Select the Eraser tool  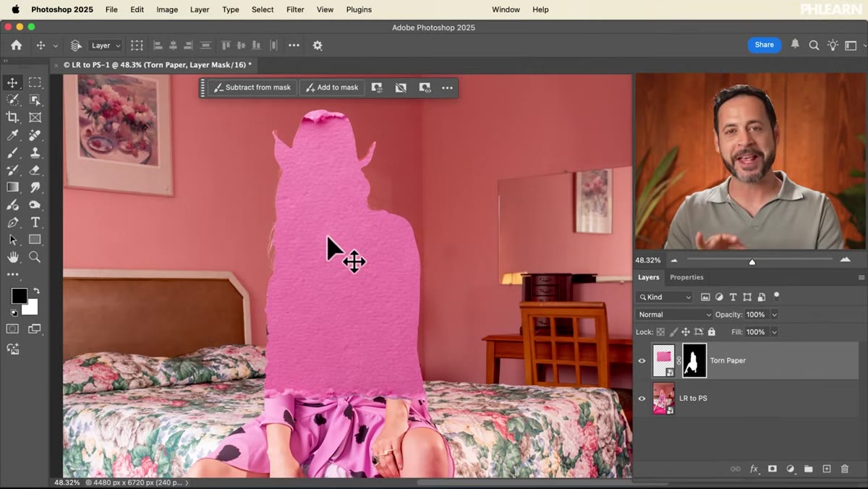pyautogui.click(x=35, y=170)
